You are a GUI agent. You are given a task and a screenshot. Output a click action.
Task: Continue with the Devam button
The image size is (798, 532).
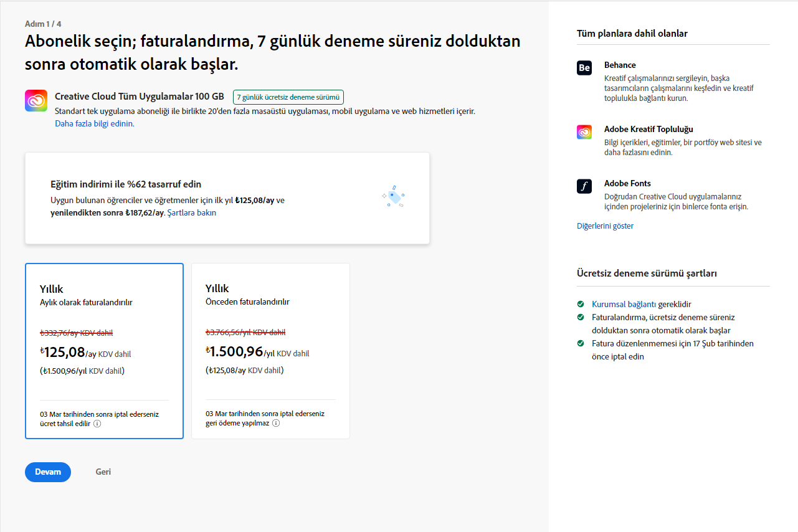(48, 472)
